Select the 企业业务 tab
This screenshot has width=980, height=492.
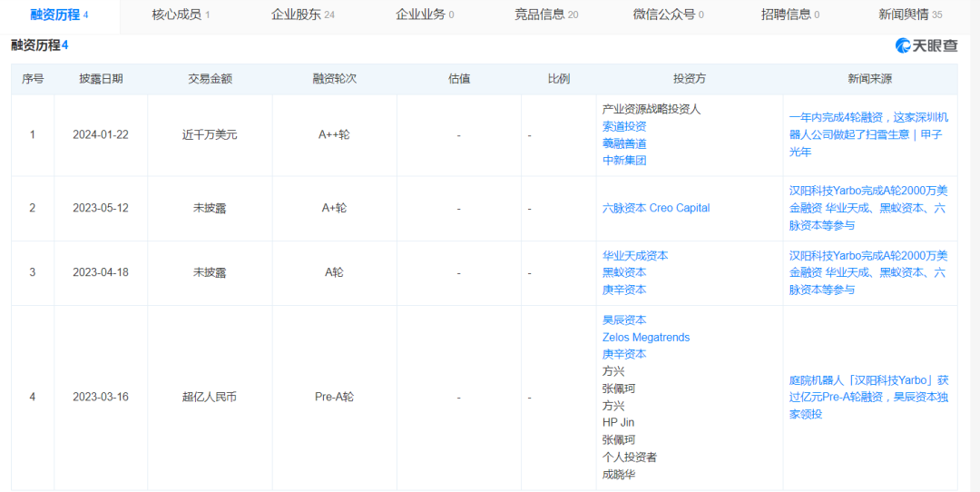[x=425, y=15]
